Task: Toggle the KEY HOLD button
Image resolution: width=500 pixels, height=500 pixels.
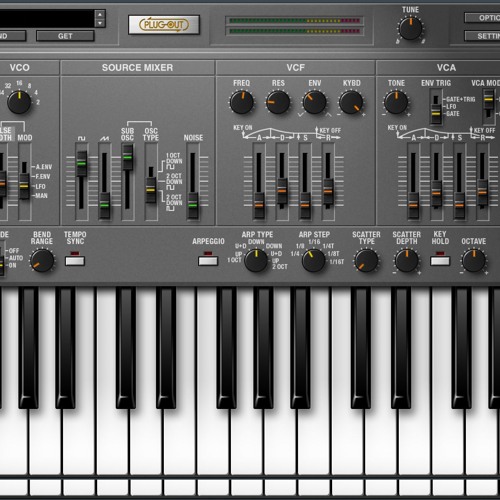Action: (440, 261)
